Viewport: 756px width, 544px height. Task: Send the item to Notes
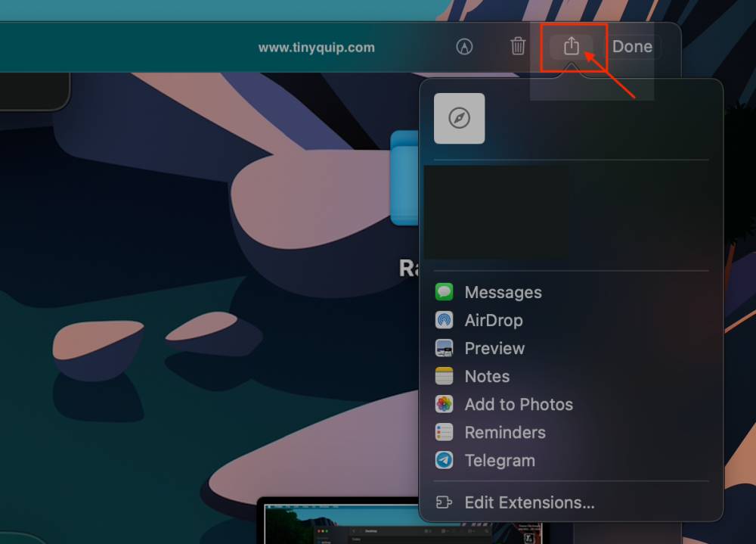[x=487, y=376]
